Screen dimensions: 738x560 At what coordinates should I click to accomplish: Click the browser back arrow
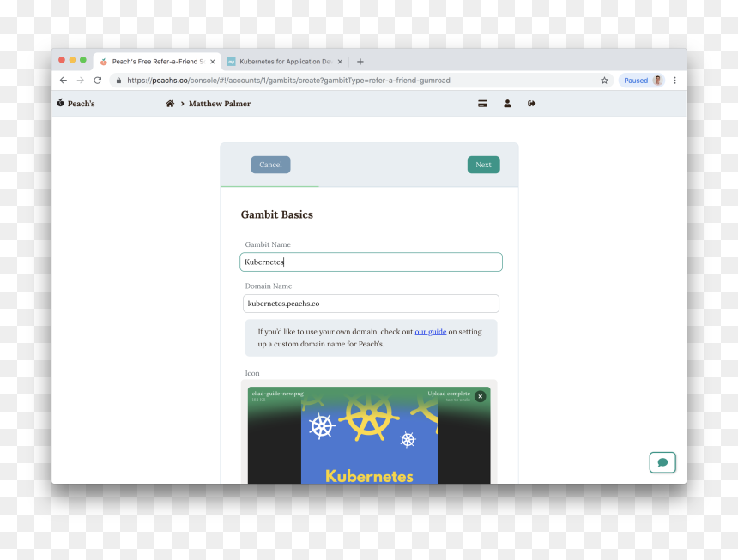63,81
